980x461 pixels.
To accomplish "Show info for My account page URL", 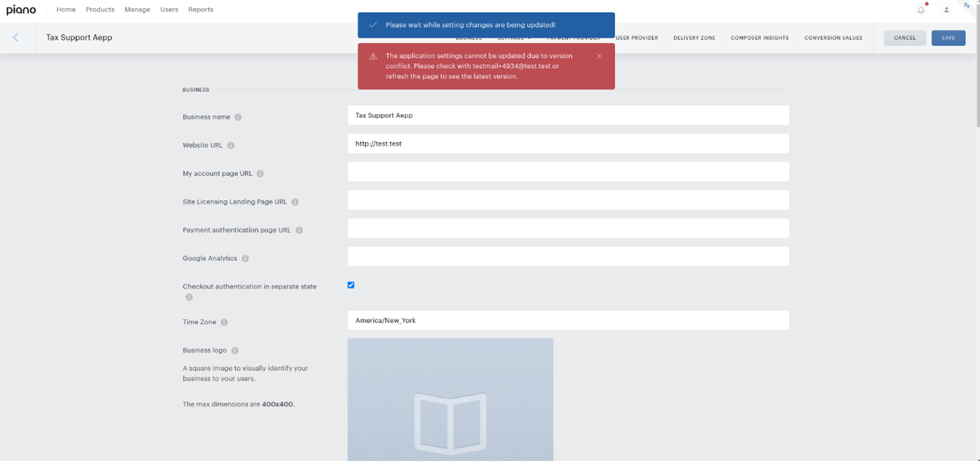I will [260, 174].
